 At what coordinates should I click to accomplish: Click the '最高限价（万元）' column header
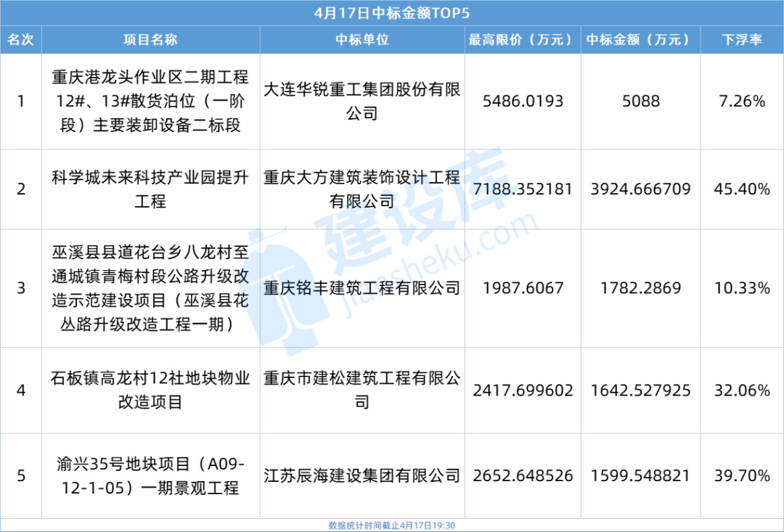pyautogui.click(x=523, y=39)
